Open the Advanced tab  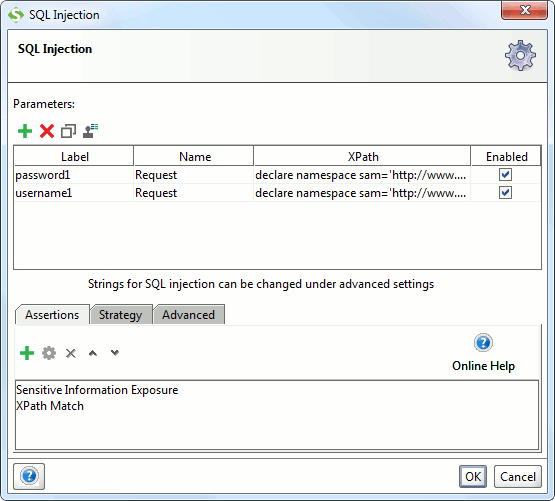pyautogui.click(x=188, y=314)
